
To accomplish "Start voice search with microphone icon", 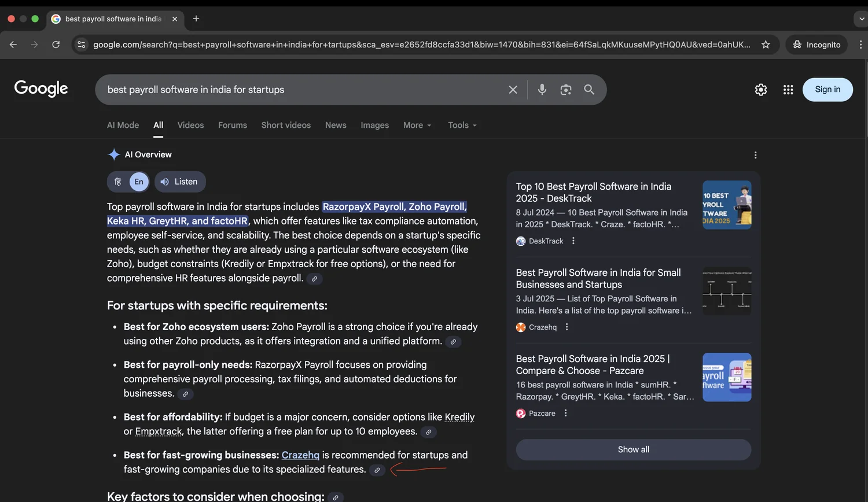I will (542, 90).
